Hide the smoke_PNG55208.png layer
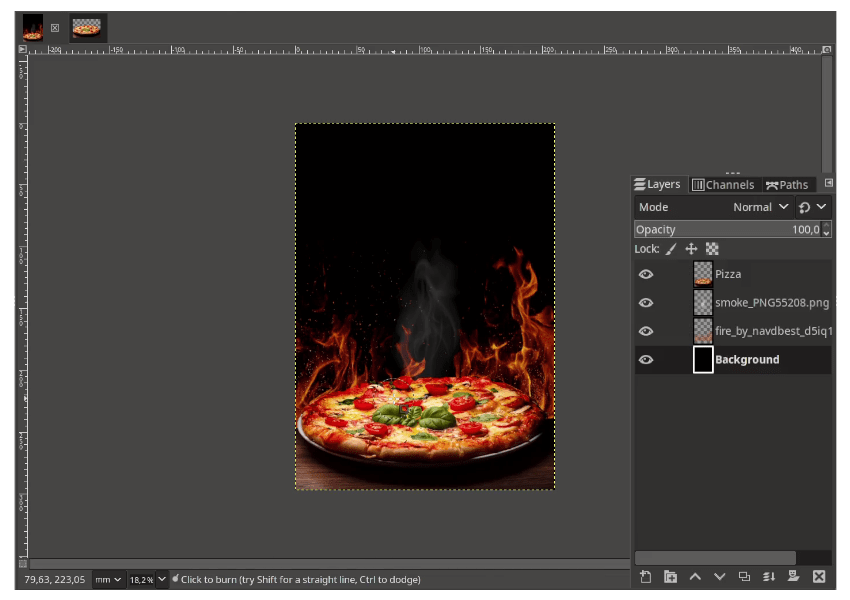 click(x=646, y=302)
